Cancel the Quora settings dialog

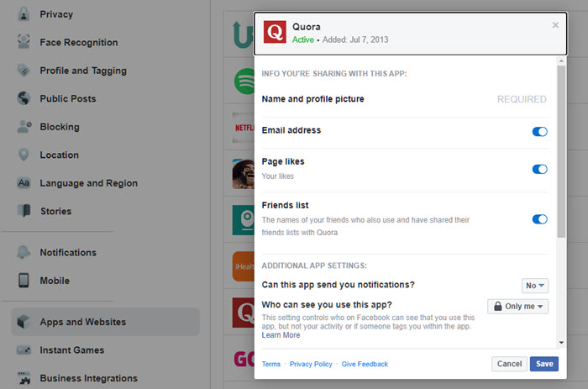pos(509,364)
